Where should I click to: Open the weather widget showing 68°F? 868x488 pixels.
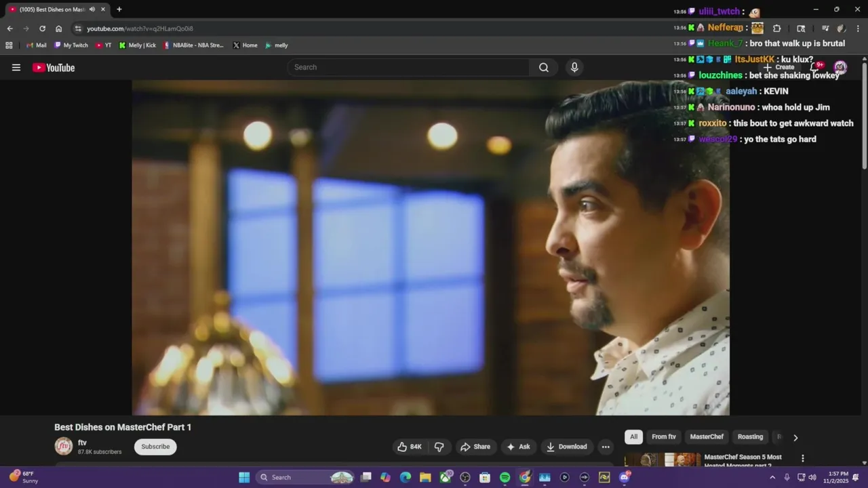click(x=23, y=477)
